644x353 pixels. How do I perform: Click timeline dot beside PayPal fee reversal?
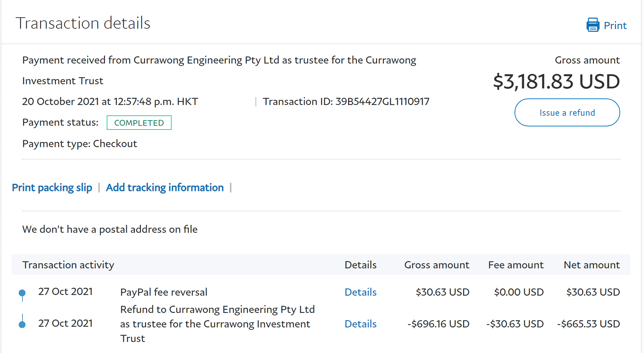point(22,293)
